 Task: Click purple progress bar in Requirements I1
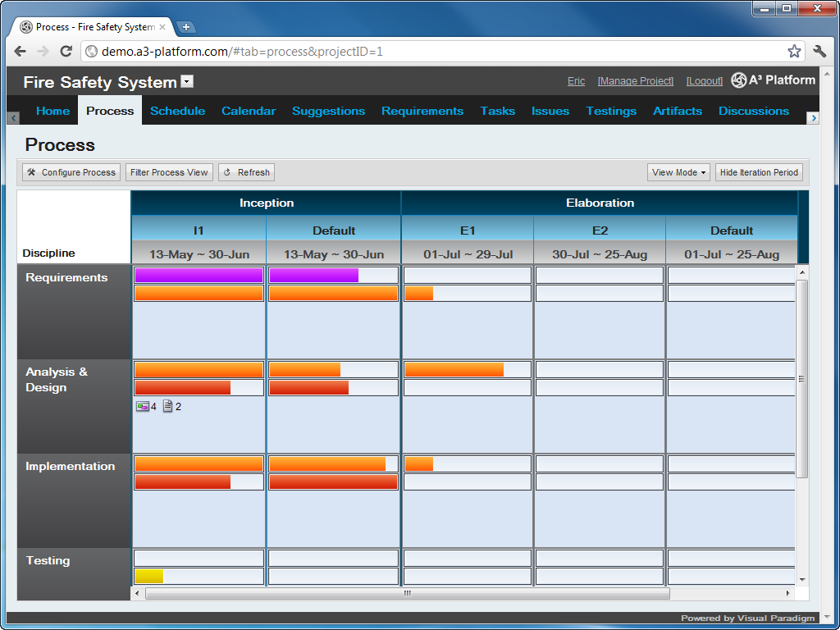click(x=199, y=276)
